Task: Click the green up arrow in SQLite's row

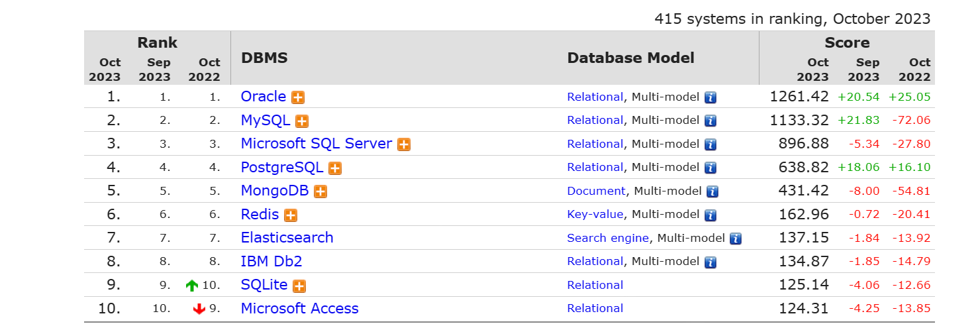Action: coord(192,286)
